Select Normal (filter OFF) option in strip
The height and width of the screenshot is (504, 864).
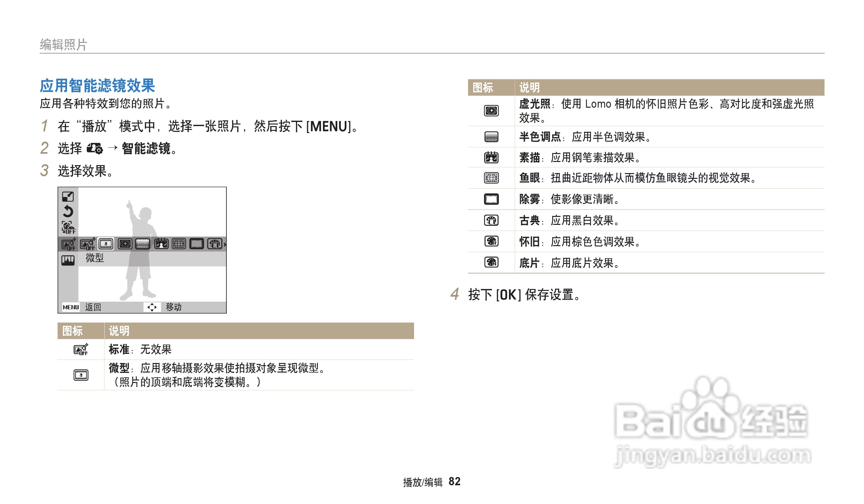click(x=88, y=244)
